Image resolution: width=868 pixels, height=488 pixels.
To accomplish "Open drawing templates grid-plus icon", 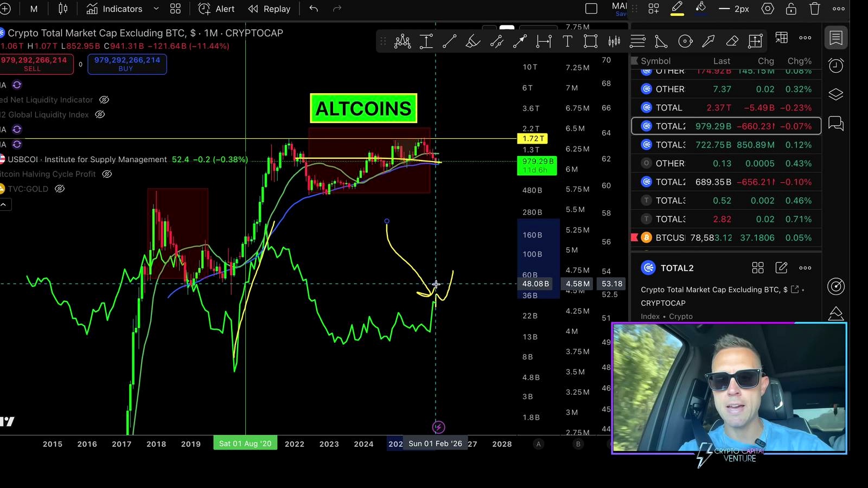I will [654, 9].
